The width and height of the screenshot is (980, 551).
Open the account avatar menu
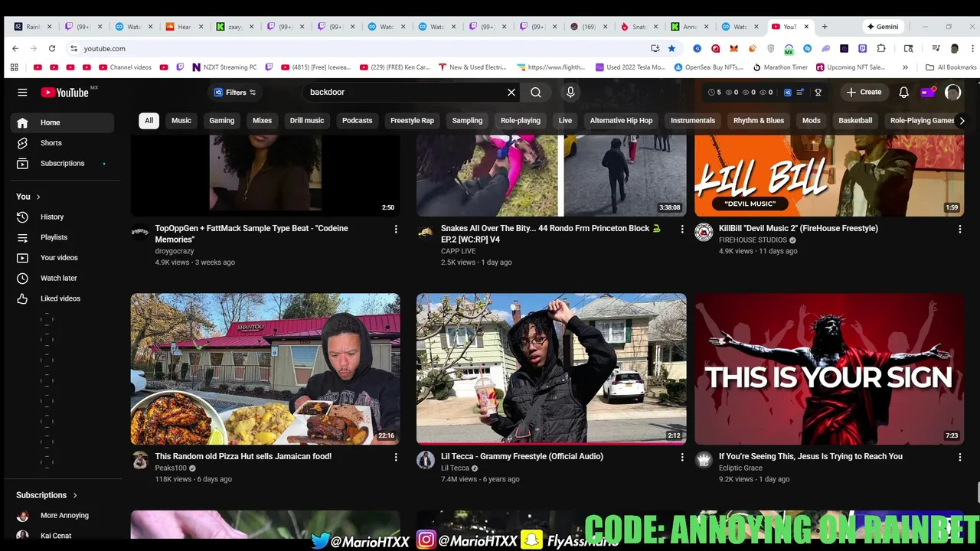tap(952, 92)
